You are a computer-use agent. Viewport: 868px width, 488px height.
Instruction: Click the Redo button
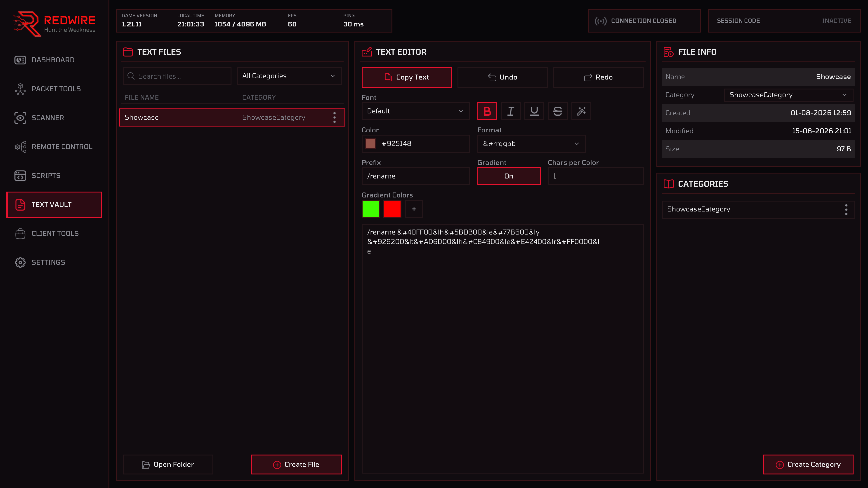[598, 77]
